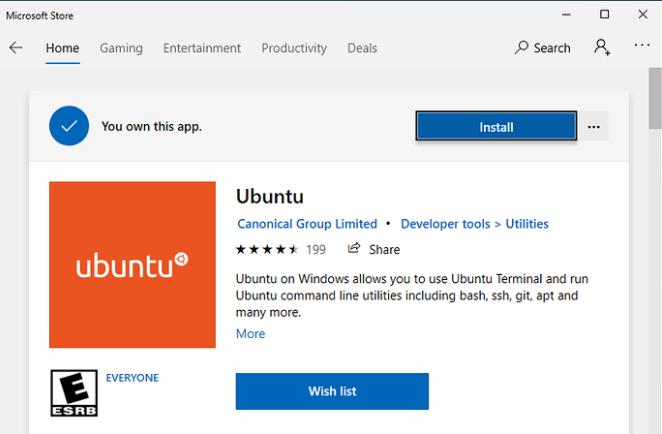Click the Share icon below app title

pyautogui.click(x=354, y=249)
